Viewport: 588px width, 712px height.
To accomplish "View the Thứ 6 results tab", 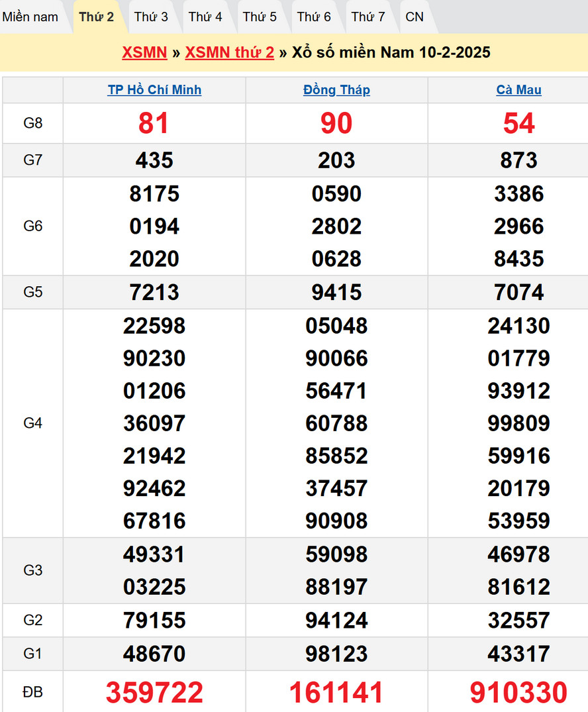I will coord(314,17).
